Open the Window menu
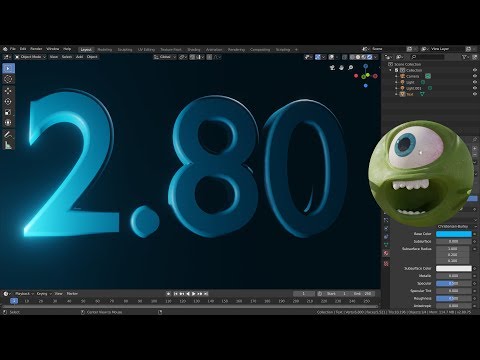The image size is (480, 360). click(53, 49)
